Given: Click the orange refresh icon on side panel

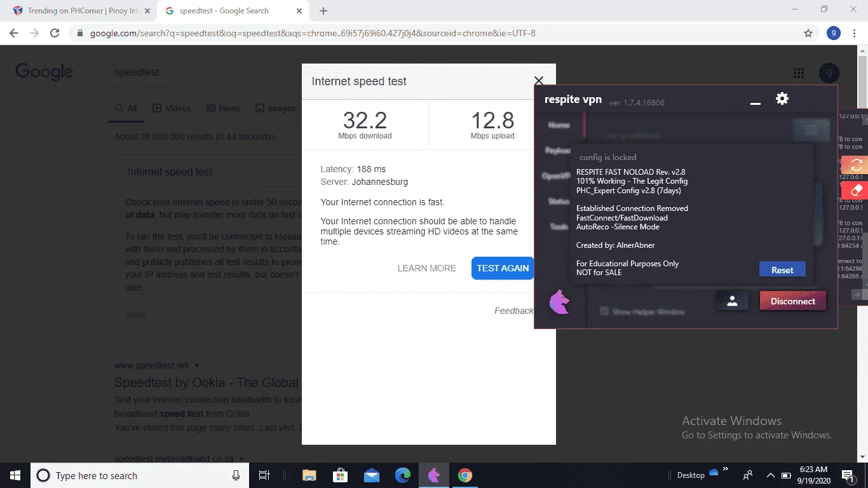Looking at the screenshot, I should [855, 165].
